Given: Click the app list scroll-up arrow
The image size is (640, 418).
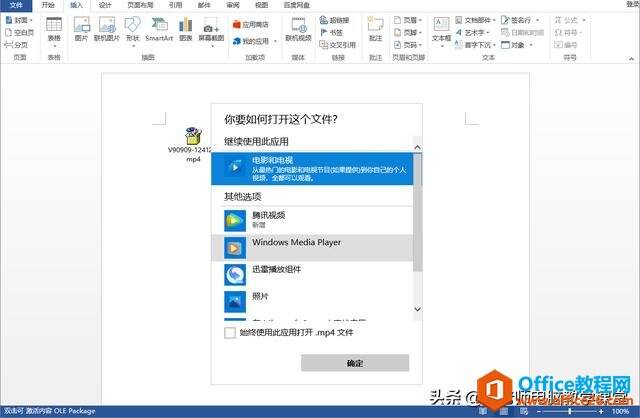Looking at the screenshot, I should (417, 147).
